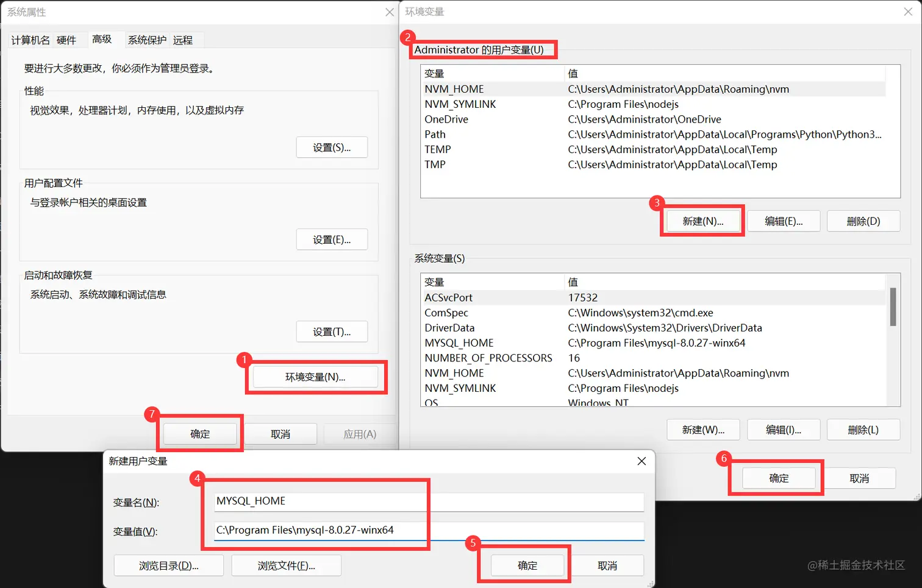Select ACSvcPort system variable row
922x588 pixels.
tap(653, 297)
